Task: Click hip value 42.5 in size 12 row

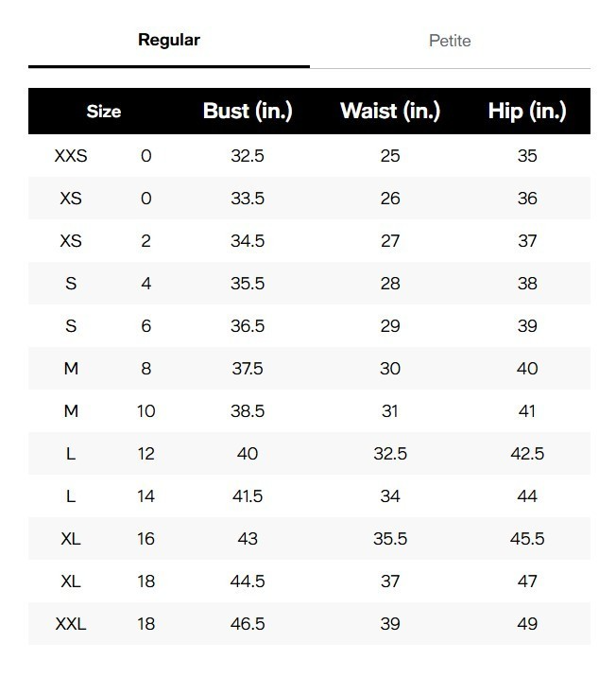Action: point(527,454)
